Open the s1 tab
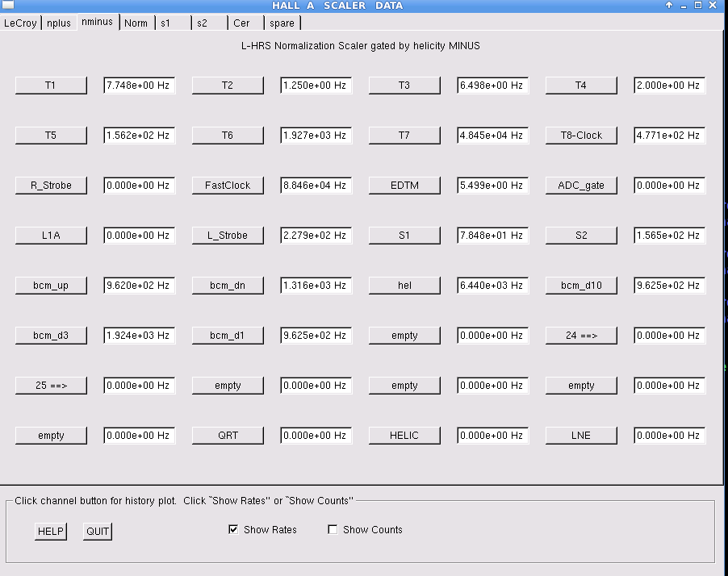 173,23
